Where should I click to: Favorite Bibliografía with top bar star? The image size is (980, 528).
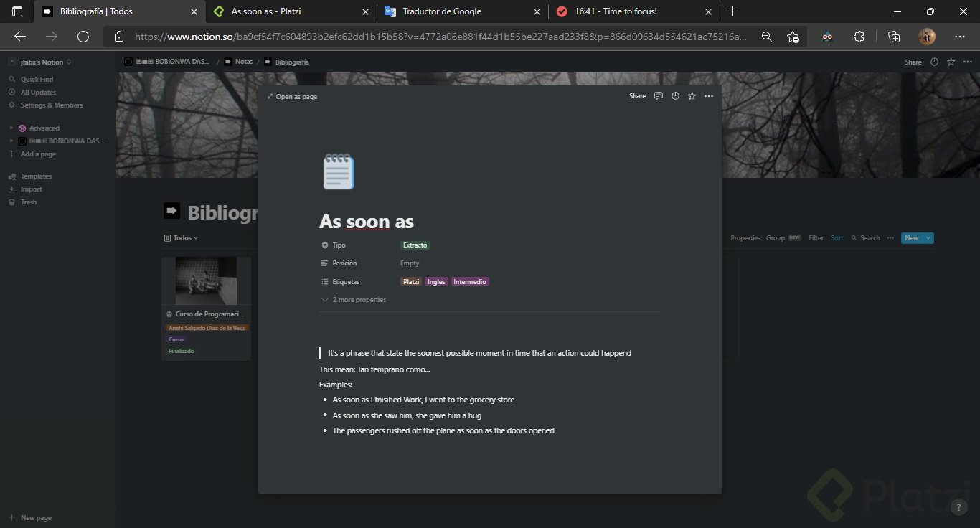pyautogui.click(x=951, y=62)
